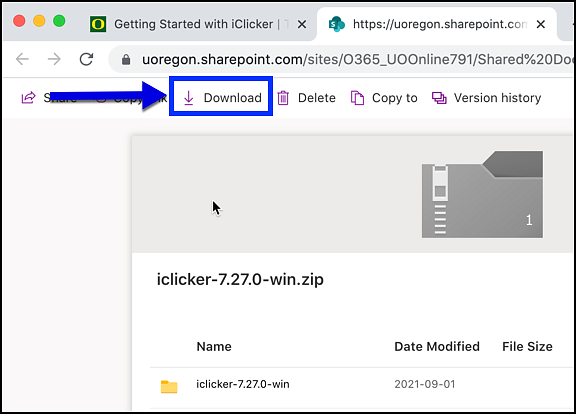The width and height of the screenshot is (576, 414).
Task: Click the Copy to label
Action: [395, 98]
